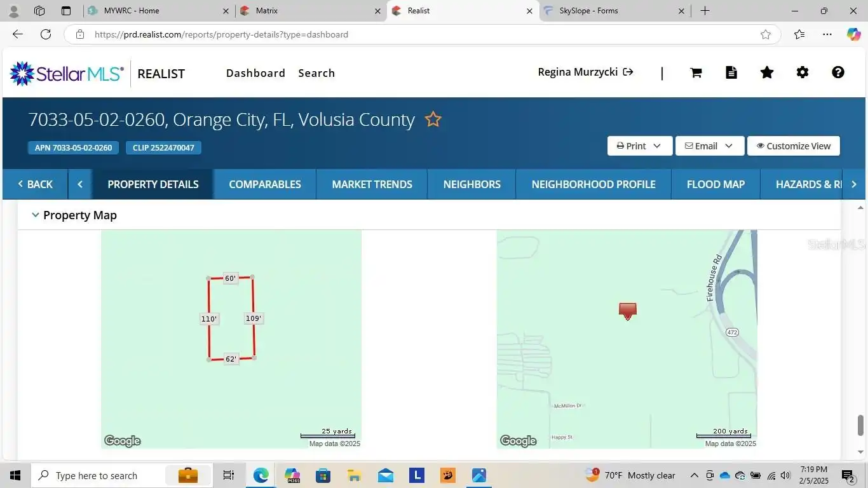Collapse the Property Map section
The width and height of the screenshot is (868, 488).
[36, 215]
